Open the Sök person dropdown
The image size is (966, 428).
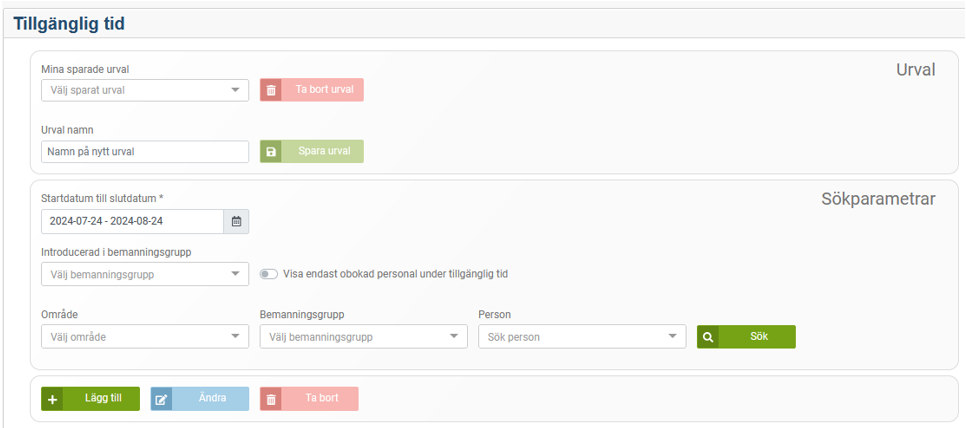point(582,337)
